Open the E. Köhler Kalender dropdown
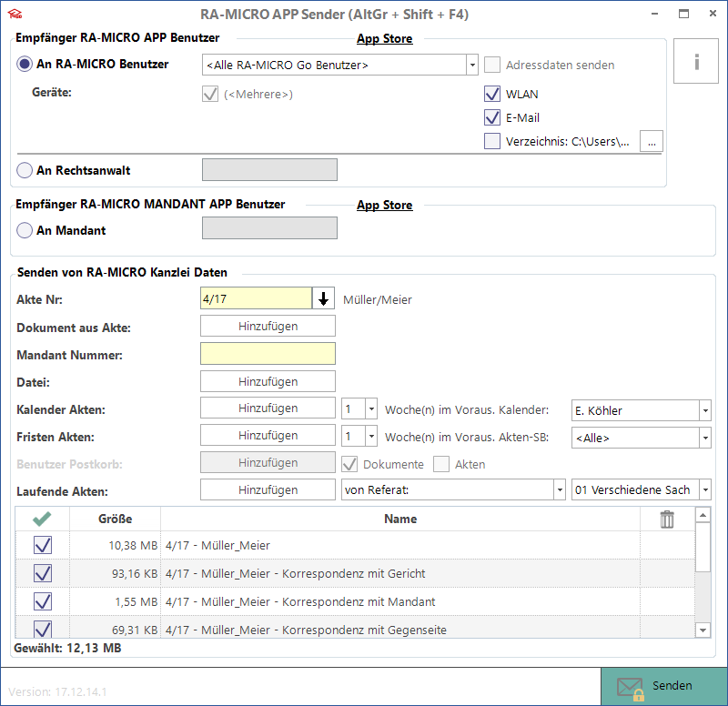Viewport: 728px width, 706px height. pyautogui.click(x=705, y=410)
